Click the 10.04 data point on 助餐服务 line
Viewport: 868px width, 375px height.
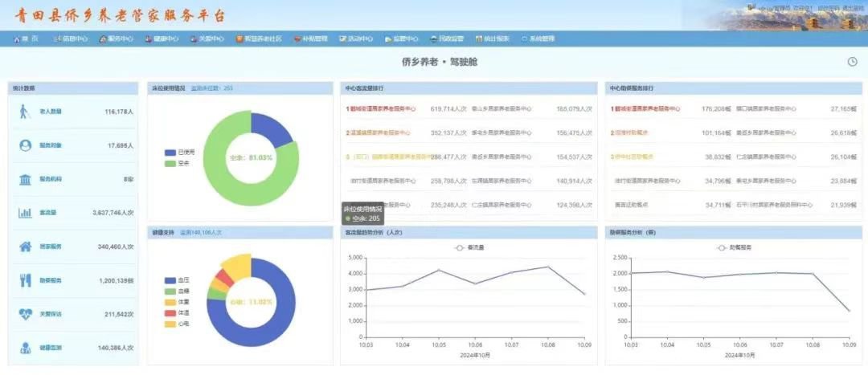[666, 271]
